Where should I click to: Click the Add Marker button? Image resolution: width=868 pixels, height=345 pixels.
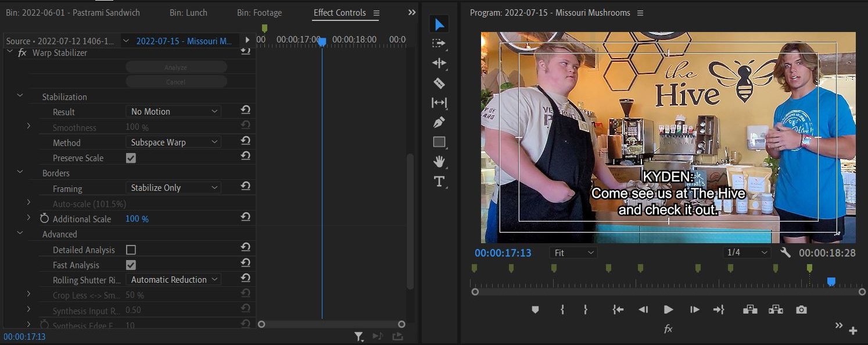click(x=535, y=310)
